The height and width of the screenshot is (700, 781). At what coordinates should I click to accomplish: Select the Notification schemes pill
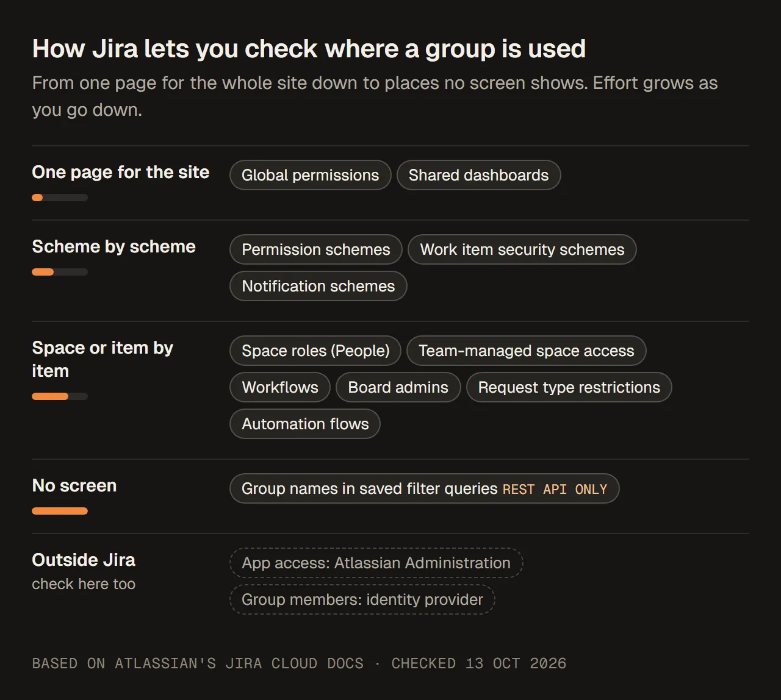point(318,286)
